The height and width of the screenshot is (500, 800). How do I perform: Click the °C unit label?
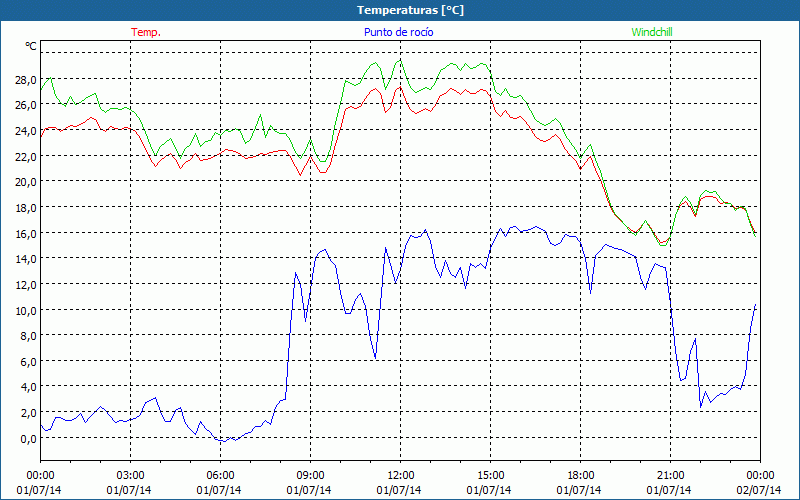tap(31, 46)
